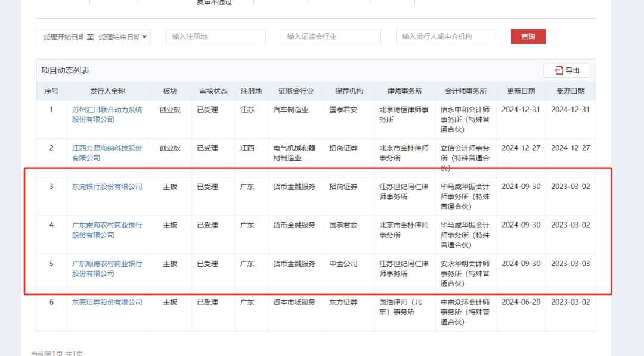
Task: Click the 受理开始日期 start date field
Action: click(x=63, y=37)
